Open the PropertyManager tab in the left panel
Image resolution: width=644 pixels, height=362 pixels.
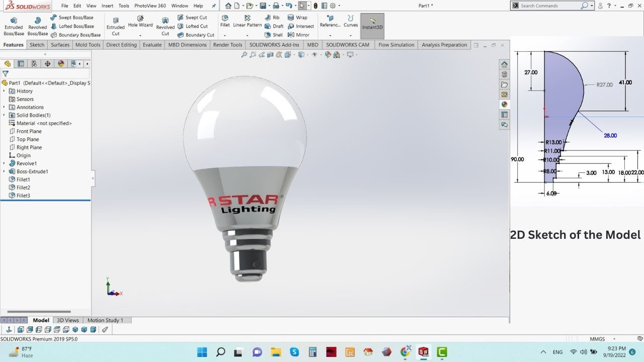[x=21, y=64]
